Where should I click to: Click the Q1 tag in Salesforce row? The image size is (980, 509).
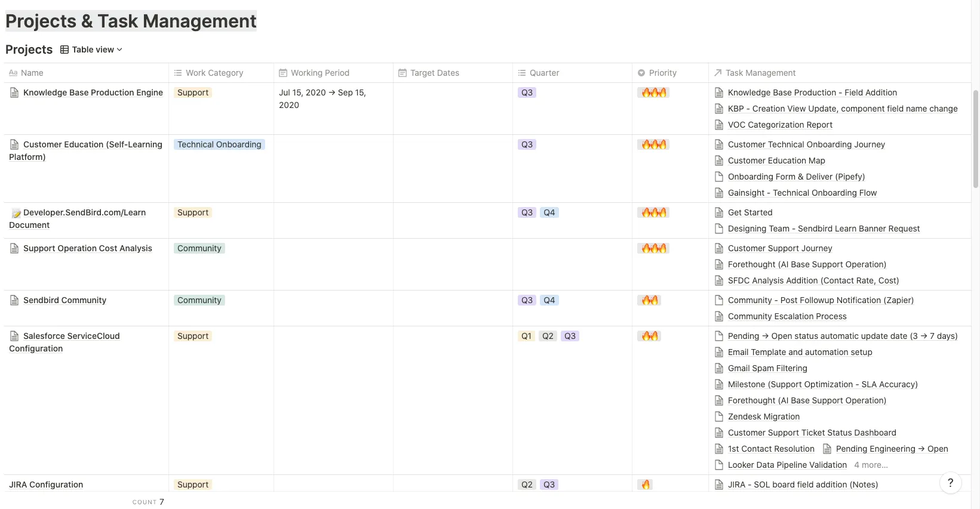[x=526, y=336]
